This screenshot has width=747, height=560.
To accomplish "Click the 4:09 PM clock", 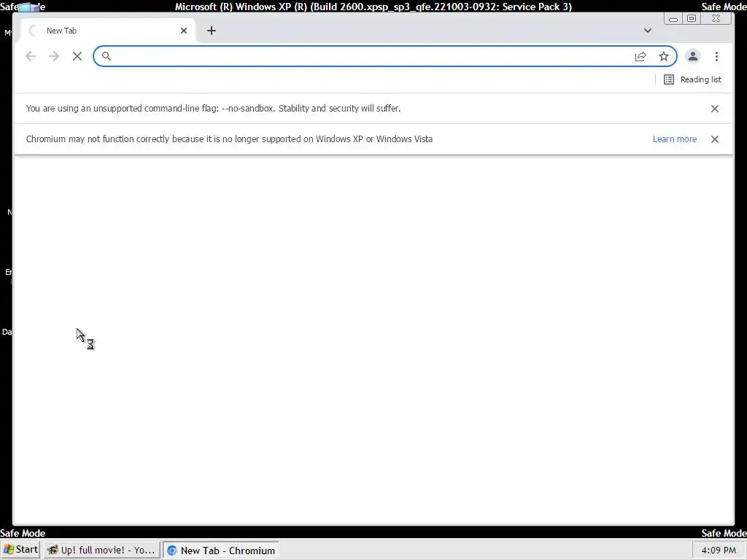I will 719,550.
